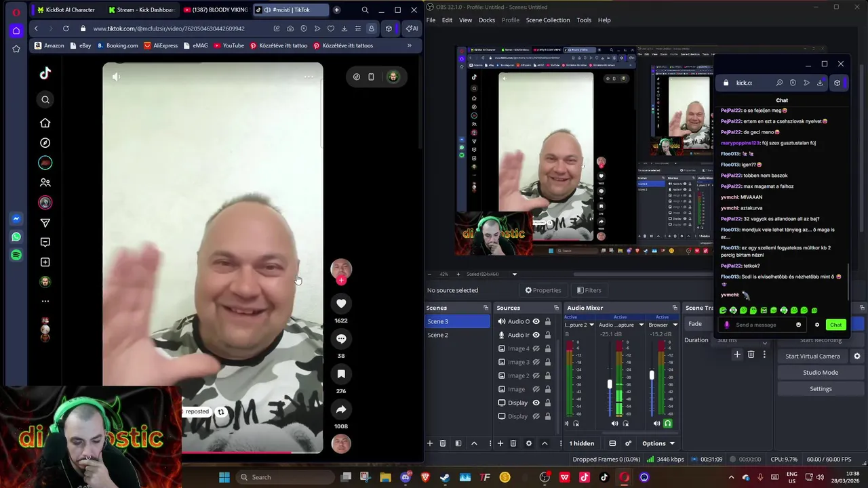Open TikTok Messages paper plane icon
Screen dimensions: 868x488
coord(45,222)
